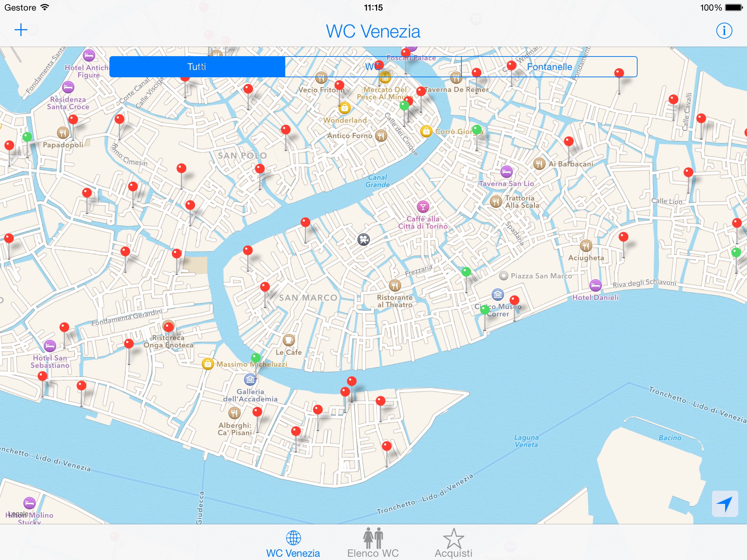The image size is (747, 560).
Task: Open the Acquisti tab
Action: coord(453,544)
